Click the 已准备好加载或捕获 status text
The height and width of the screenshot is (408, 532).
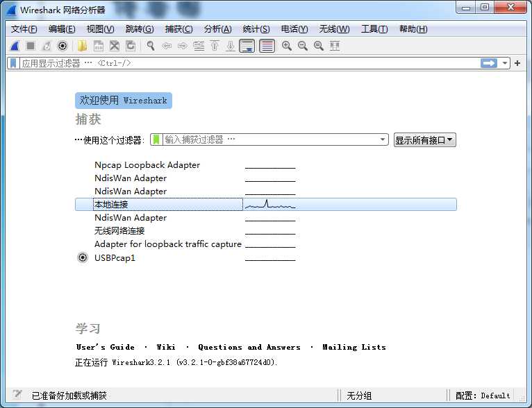tap(69, 396)
